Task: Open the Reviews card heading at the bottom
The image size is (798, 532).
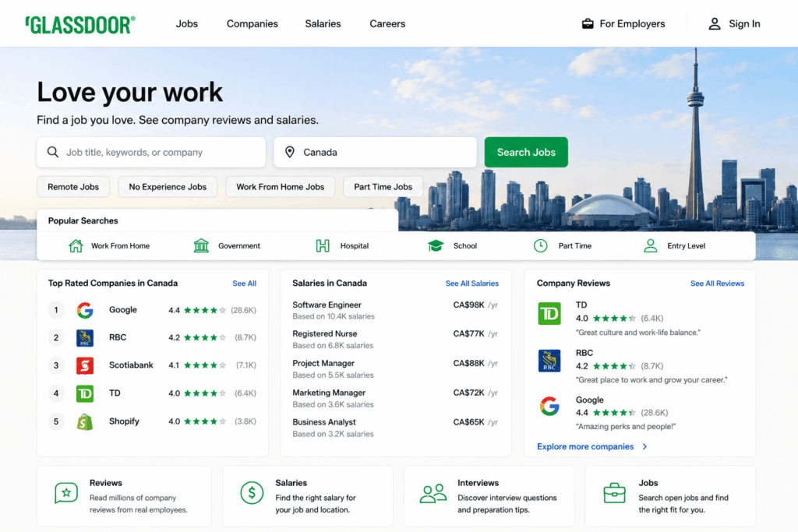Action: 106,483
